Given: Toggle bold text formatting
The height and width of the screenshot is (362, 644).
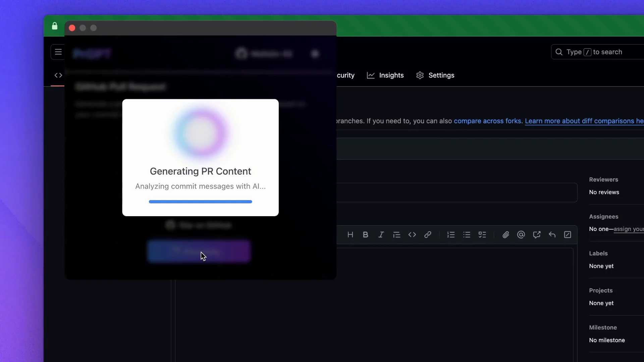Looking at the screenshot, I should pos(366,235).
